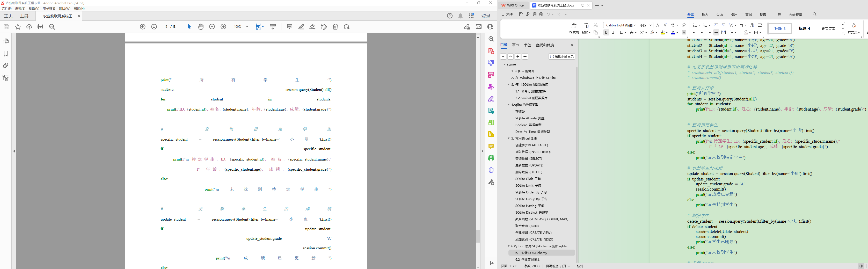Increase font size in WPS ribbon
This screenshot has width=868, height=269.
tap(658, 25)
